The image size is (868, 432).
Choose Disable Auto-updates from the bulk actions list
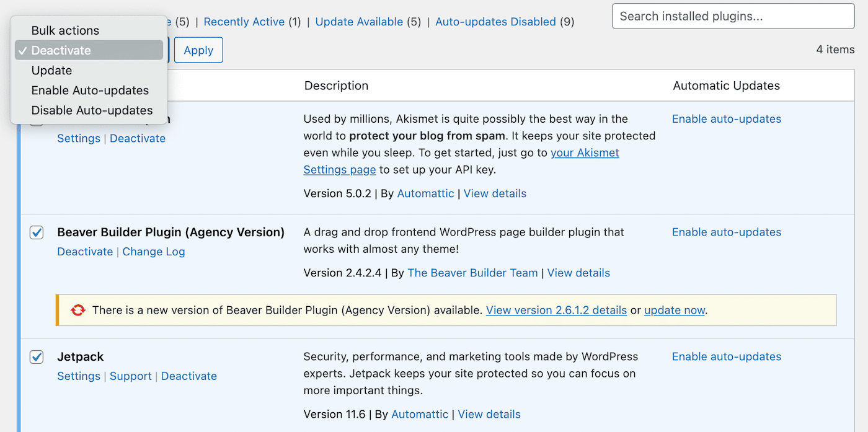coord(92,110)
